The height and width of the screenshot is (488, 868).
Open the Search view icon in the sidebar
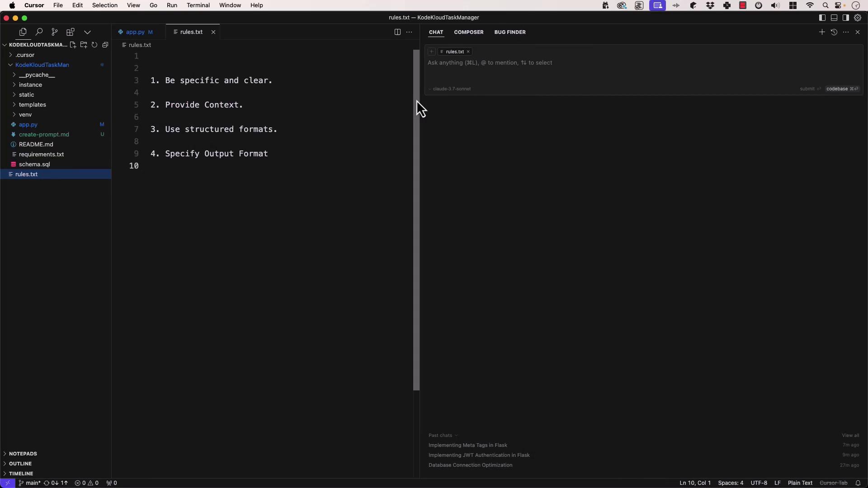(39, 32)
